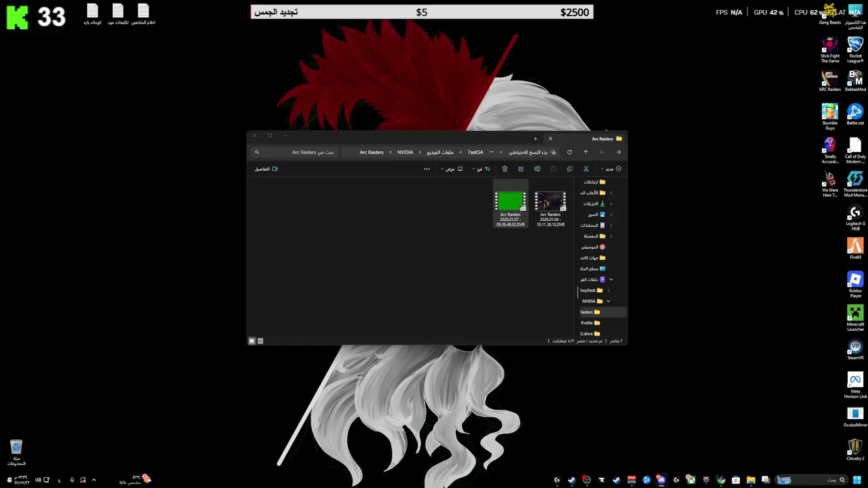Open Logitech G HUB desktop shortcut
868x488 pixels.
pos(855,217)
